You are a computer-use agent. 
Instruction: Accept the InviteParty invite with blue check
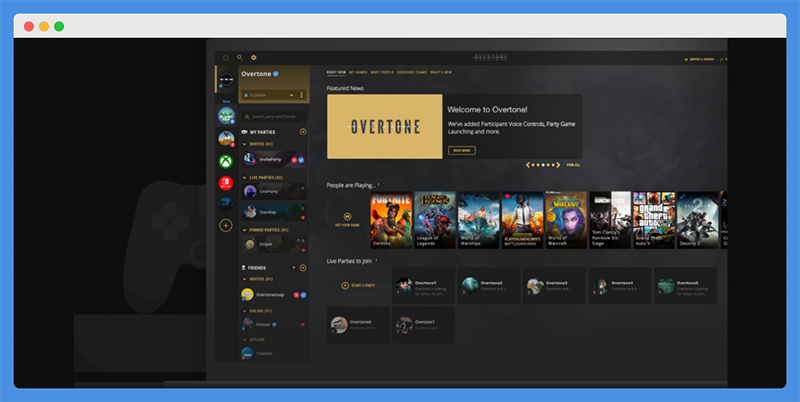(x=301, y=160)
